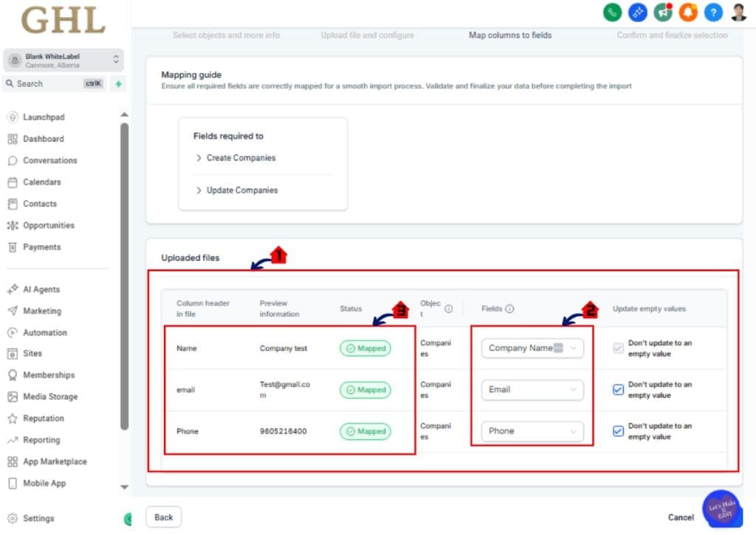
Task: Open the orange notifications bell icon
Action: click(688, 12)
